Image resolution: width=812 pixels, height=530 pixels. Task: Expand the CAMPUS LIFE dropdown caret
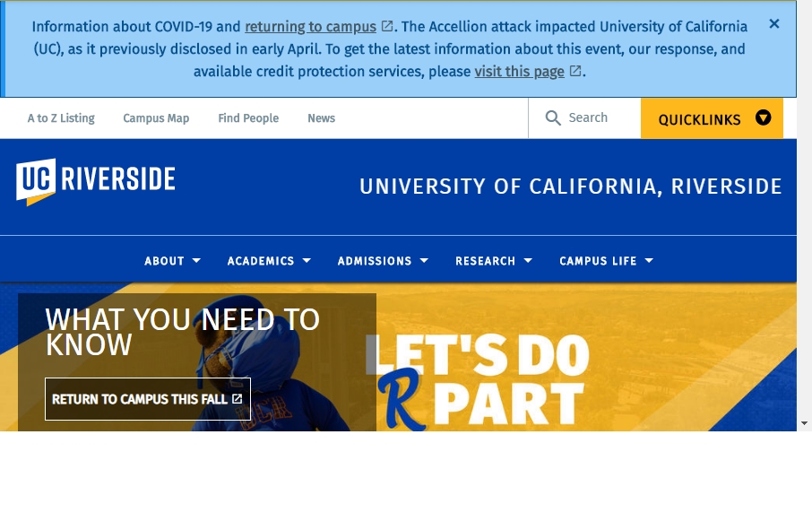click(649, 261)
